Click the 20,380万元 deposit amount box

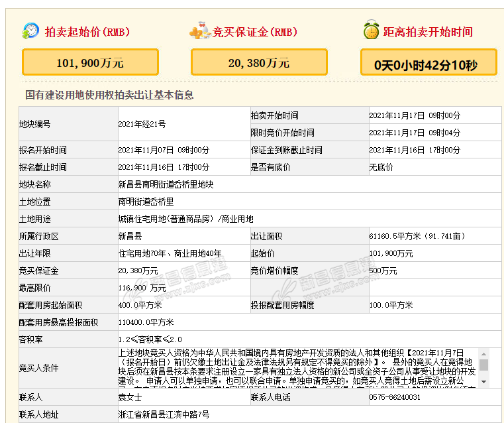point(258,63)
